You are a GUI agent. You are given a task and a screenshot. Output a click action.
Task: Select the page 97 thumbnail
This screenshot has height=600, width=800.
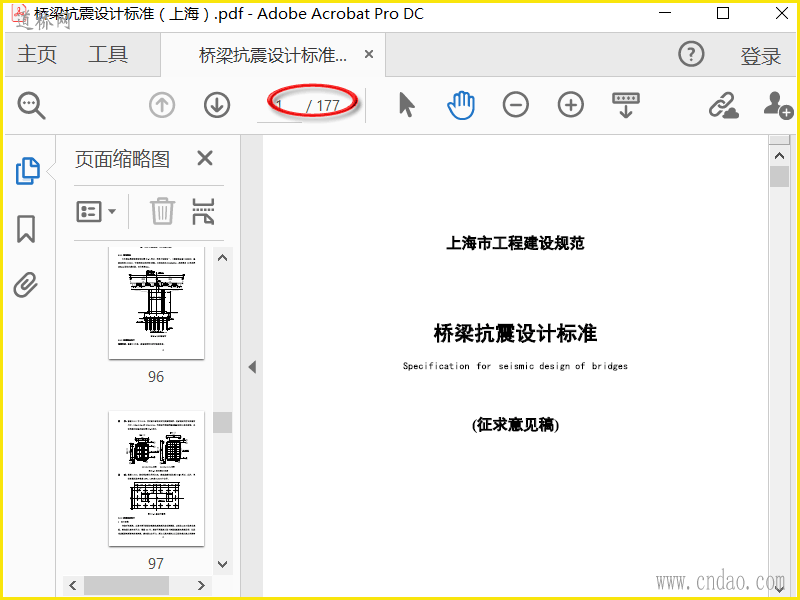156,479
